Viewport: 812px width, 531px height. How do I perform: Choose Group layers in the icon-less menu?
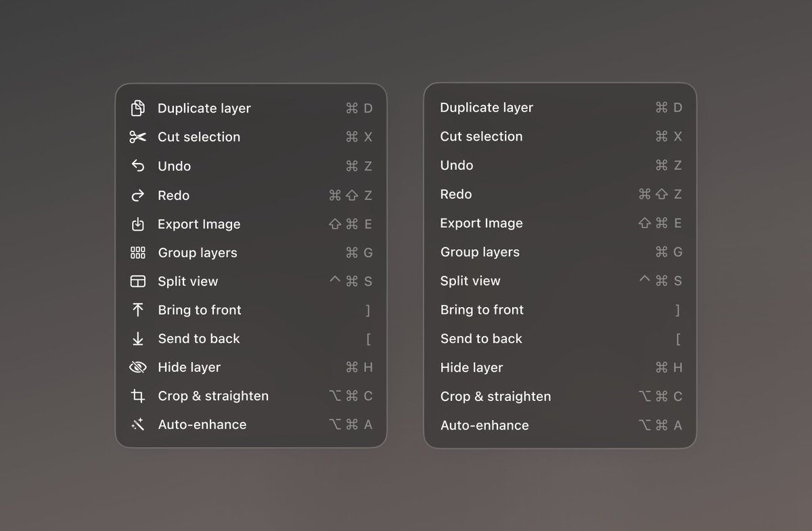click(560, 252)
